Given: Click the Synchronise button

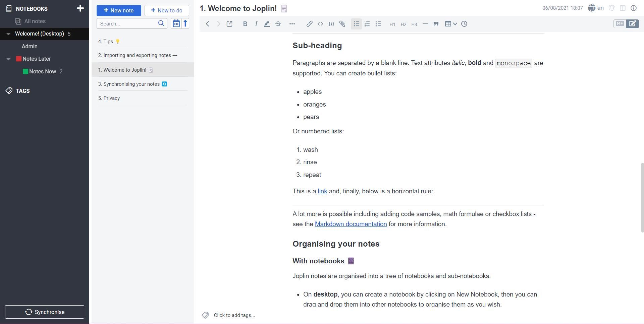Looking at the screenshot, I should pyautogui.click(x=44, y=312).
